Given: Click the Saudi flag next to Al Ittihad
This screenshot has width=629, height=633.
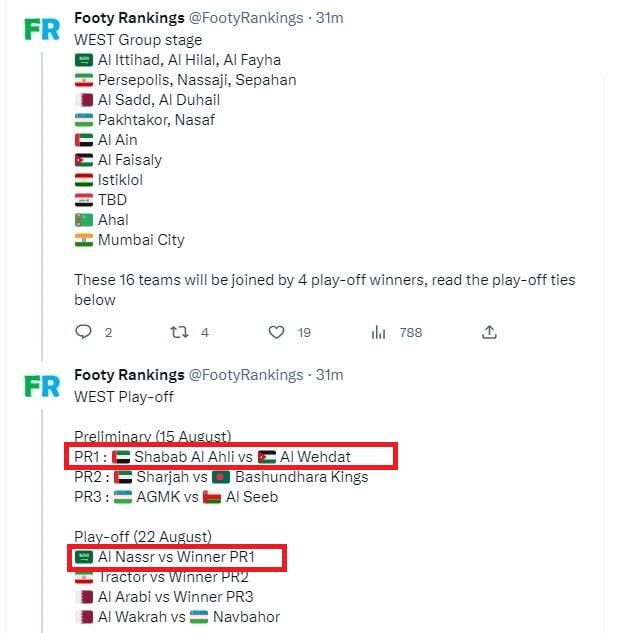Looking at the screenshot, I should (84, 60).
